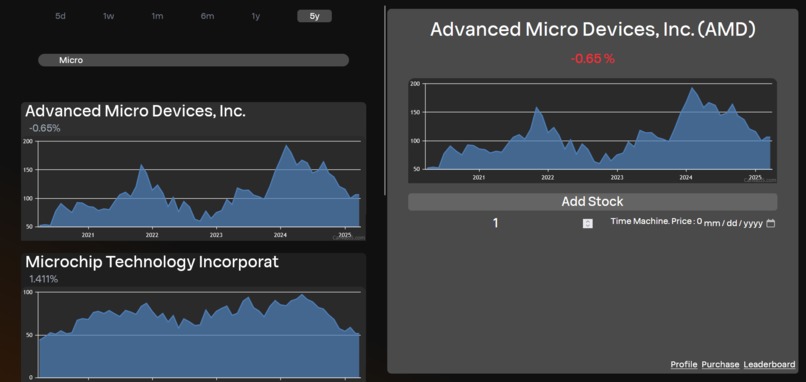
Task: Click the -0.65% gray text in AMD list card
Action: tap(45, 128)
